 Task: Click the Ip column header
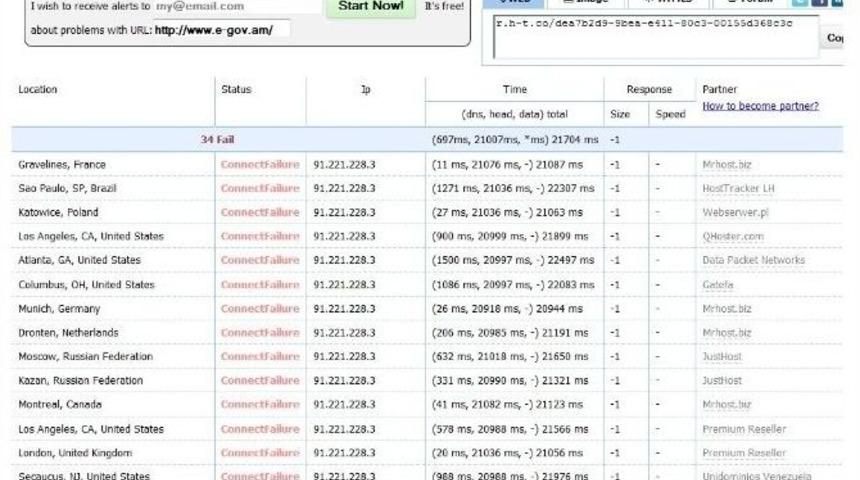click(x=366, y=89)
